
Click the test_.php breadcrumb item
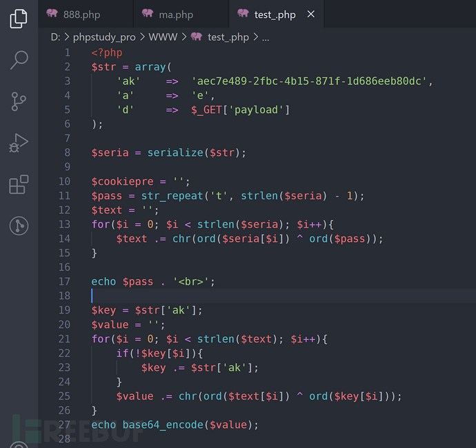(x=228, y=37)
